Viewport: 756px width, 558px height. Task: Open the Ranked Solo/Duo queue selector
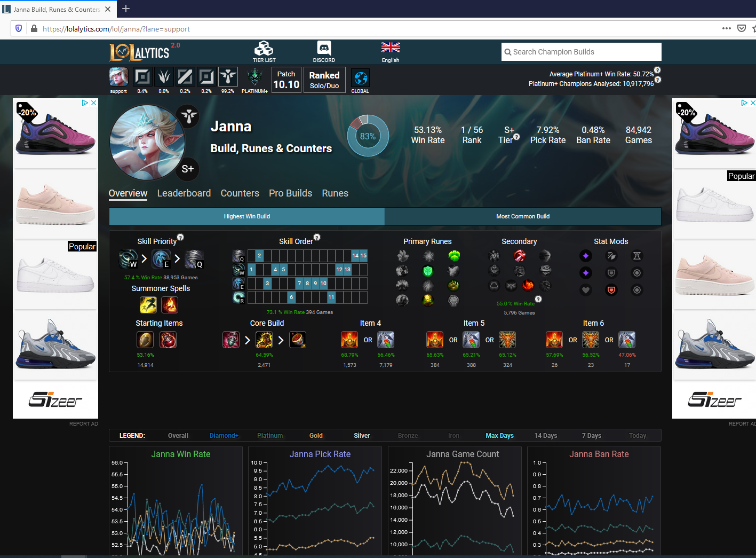point(324,79)
